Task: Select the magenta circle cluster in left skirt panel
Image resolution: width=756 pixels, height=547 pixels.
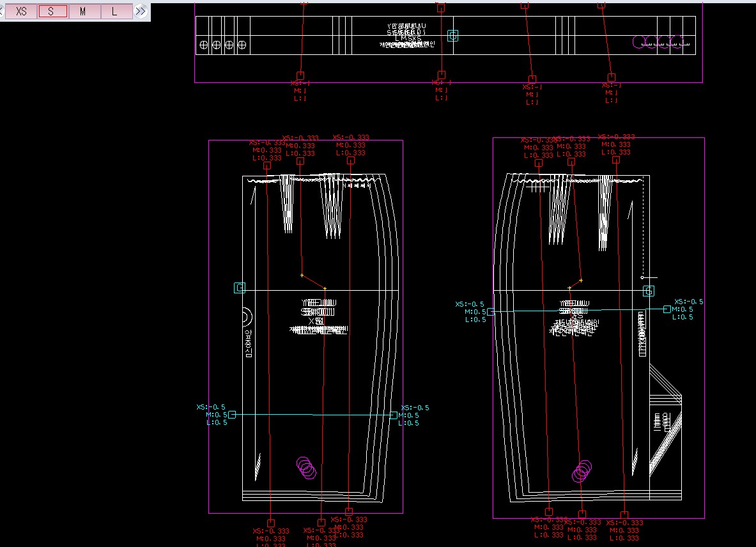Action: pyautogui.click(x=307, y=468)
